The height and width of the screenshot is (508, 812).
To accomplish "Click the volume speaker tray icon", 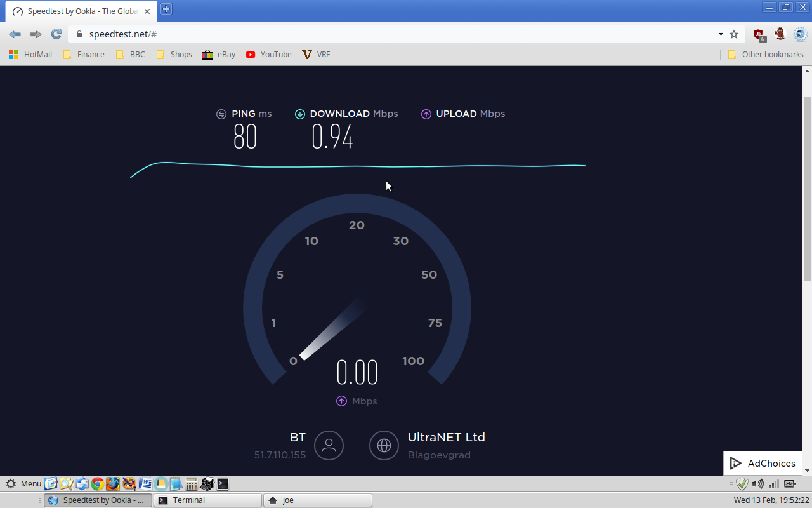I will (757, 484).
